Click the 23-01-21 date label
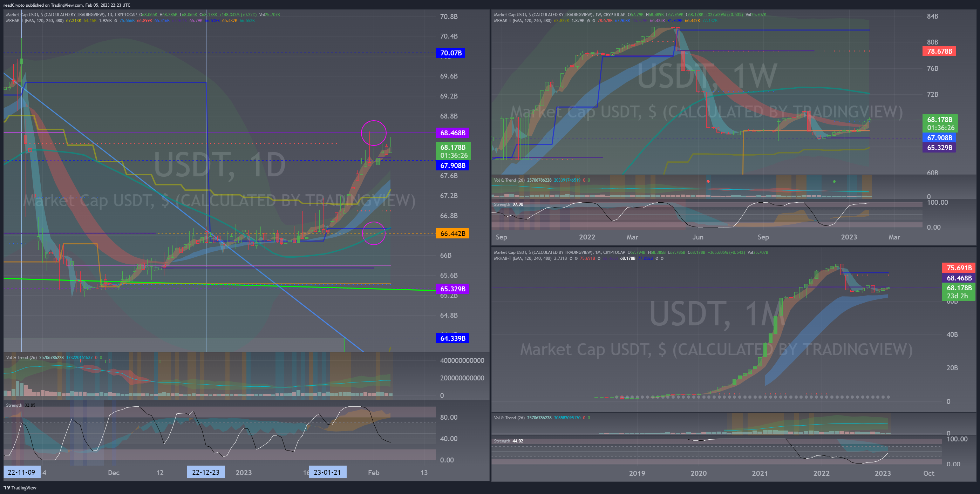 tap(327, 472)
